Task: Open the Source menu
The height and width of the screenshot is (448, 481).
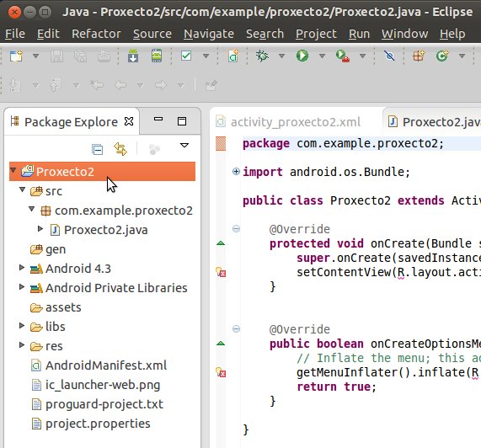Action: click(x=152, y=34)
